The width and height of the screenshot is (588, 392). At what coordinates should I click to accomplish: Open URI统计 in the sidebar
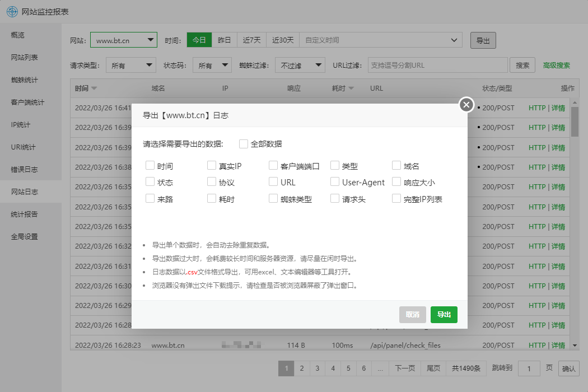[31, 147]
